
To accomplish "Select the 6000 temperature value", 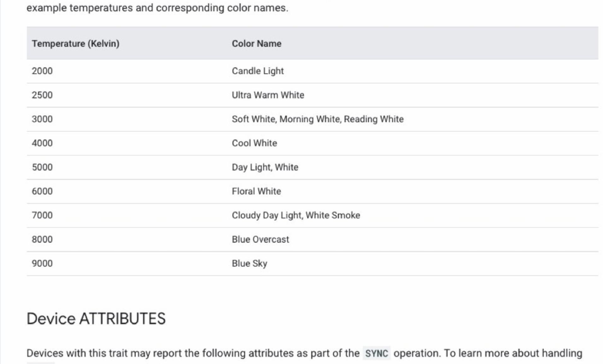I will pos(42,191).
